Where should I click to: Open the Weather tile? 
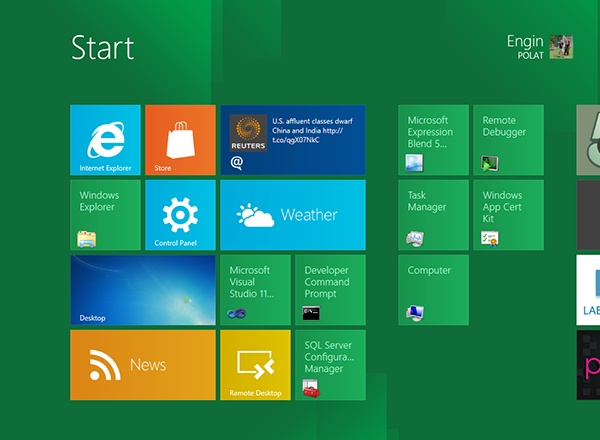pyautogui.click(x=293, y=215)
